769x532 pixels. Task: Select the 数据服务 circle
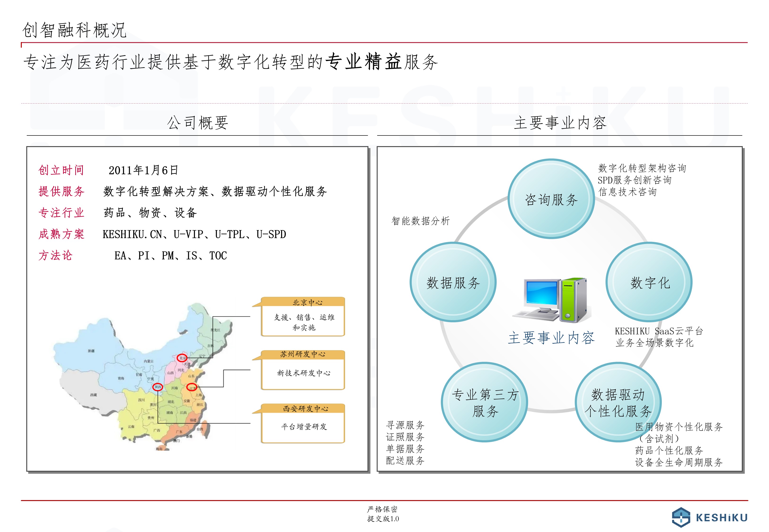453,282
